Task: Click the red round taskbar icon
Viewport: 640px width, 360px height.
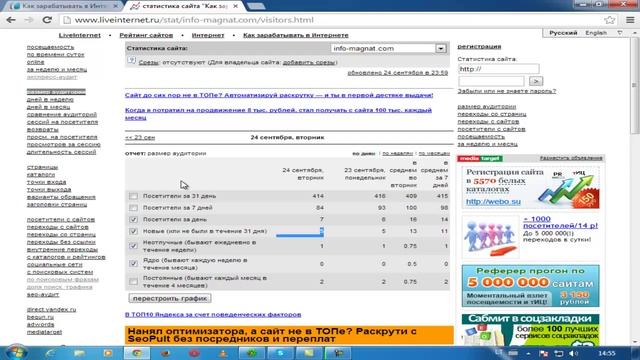Action: click(194, 353)
